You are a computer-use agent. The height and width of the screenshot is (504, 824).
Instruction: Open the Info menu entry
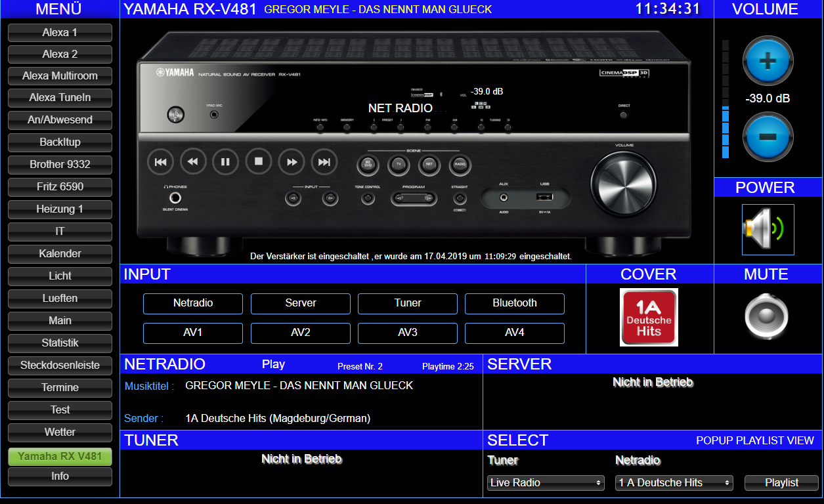click(60, 476)
